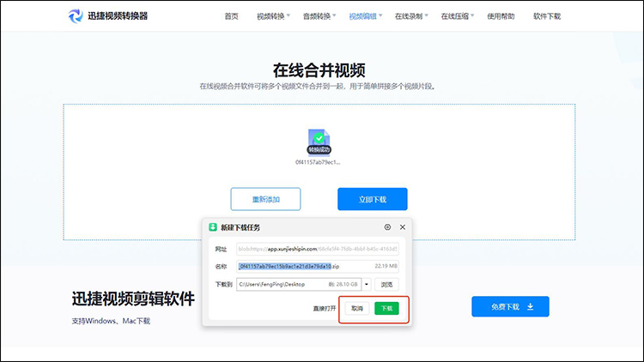Click the circular settings icon in the download dialog
The height and width of the screenshot is (362, 644).
pyautogui.click(x=387, y=227)
